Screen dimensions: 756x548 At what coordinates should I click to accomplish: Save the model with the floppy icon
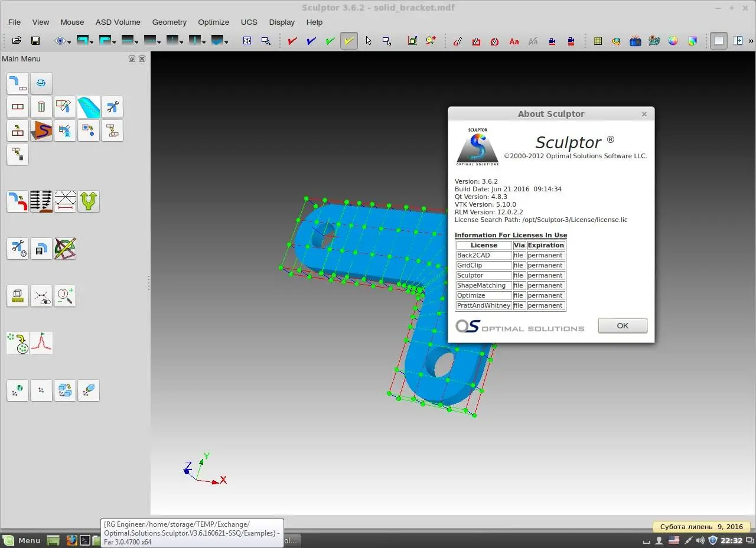pos(35,41)
